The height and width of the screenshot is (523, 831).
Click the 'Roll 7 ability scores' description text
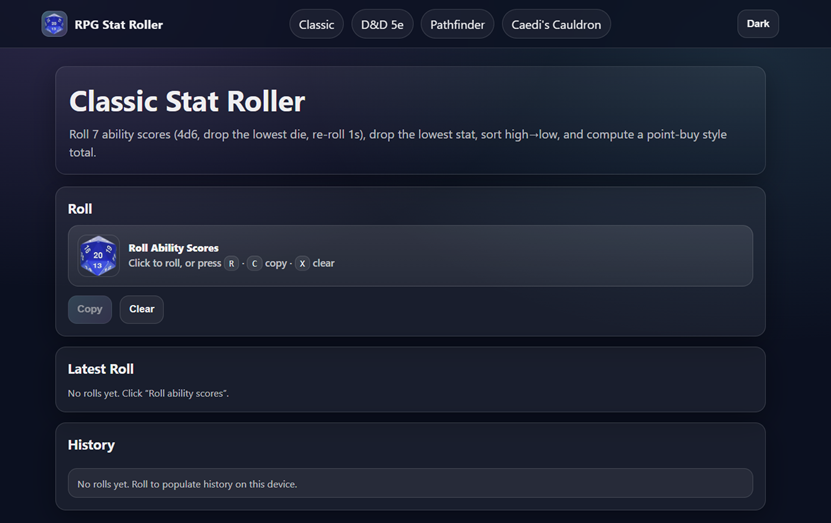click(397, 143)
